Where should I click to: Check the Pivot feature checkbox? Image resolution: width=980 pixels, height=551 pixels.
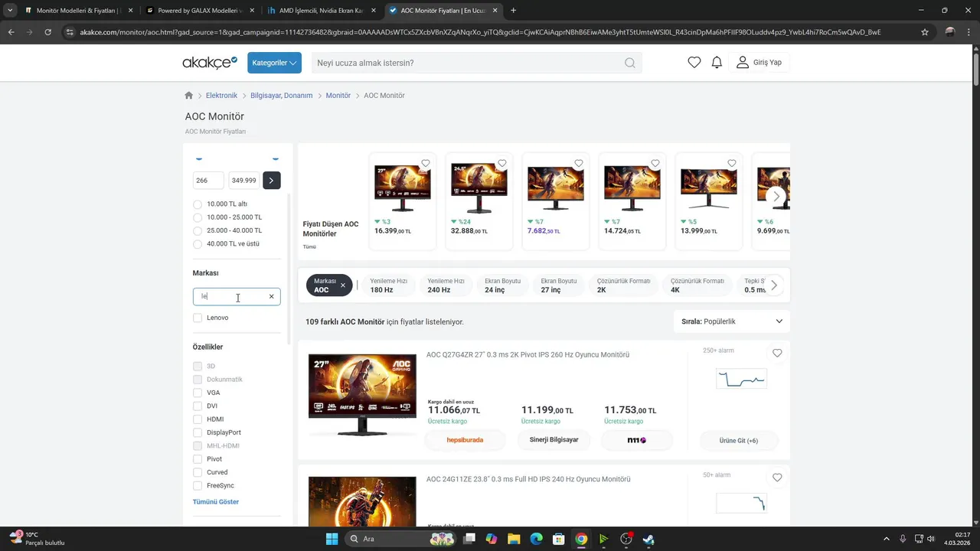[x=198, y=459]
